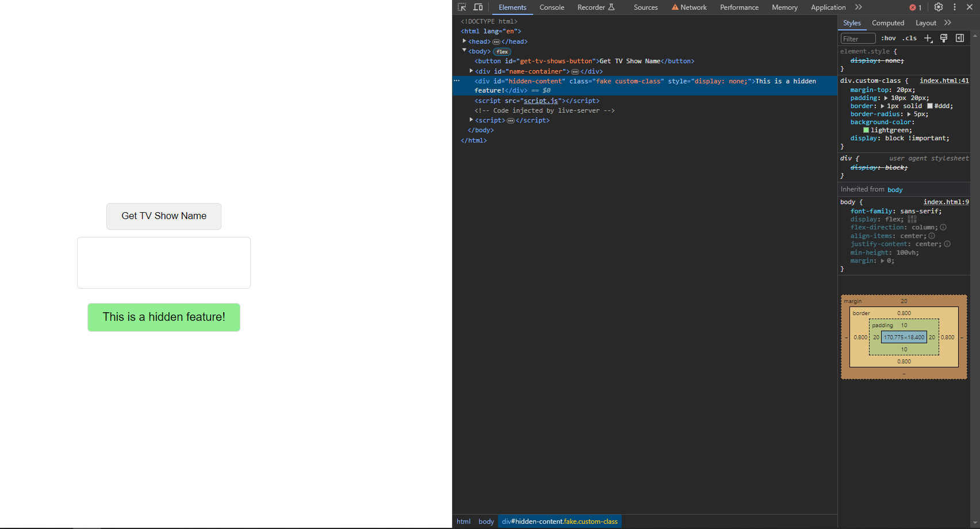The height and width of the screenshot is (529, 980).
Task: Click the min-height 100vh declaration
Action: click(x=885, y=253)
